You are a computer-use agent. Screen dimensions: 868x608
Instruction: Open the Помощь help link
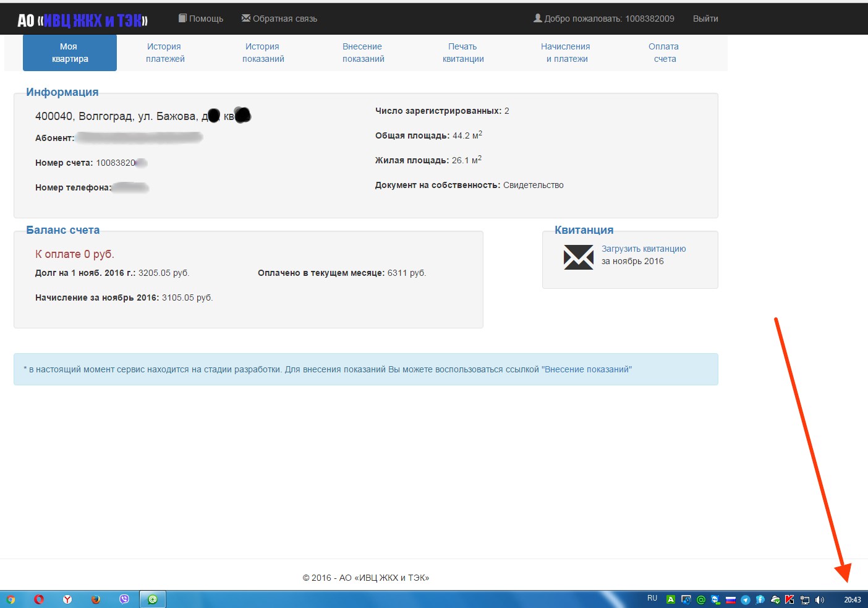(201, 19)
